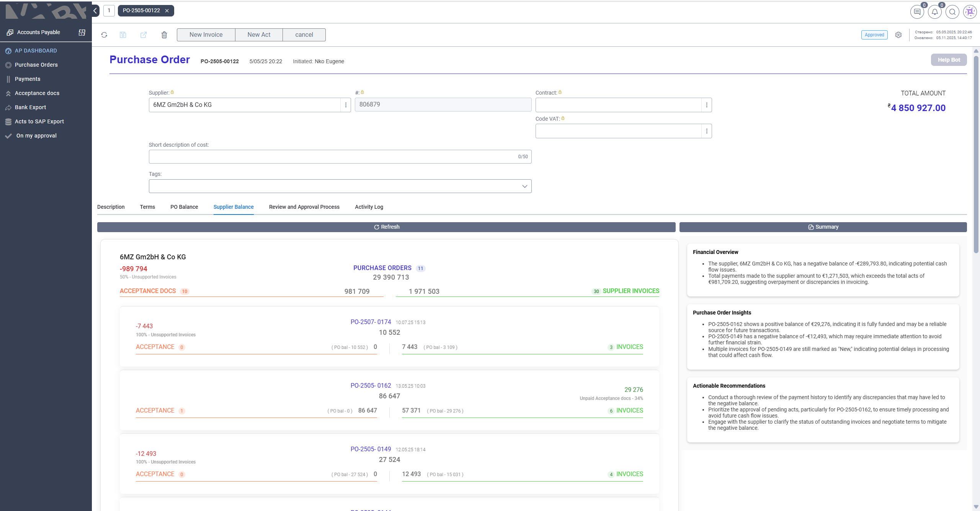Click the Accounts Payable layout grid icon
The image size is (980, 511).
tap(82, 32)
